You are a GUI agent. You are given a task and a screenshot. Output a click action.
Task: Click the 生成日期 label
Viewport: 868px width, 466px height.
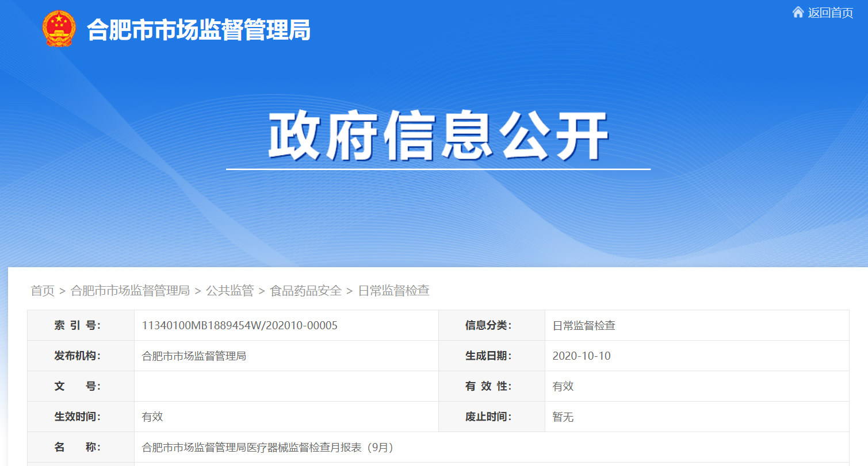pyautogui.click(x=488, y=356)
